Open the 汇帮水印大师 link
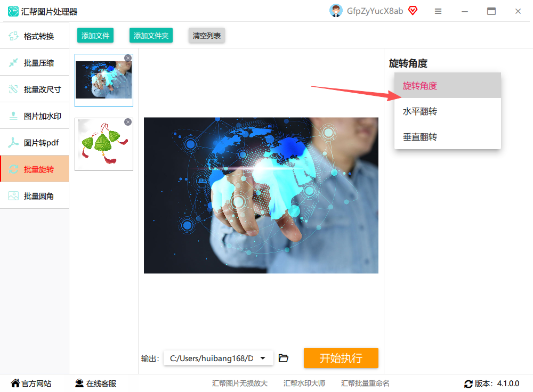This screenshot has height=392, width=533. coord(304,383)
